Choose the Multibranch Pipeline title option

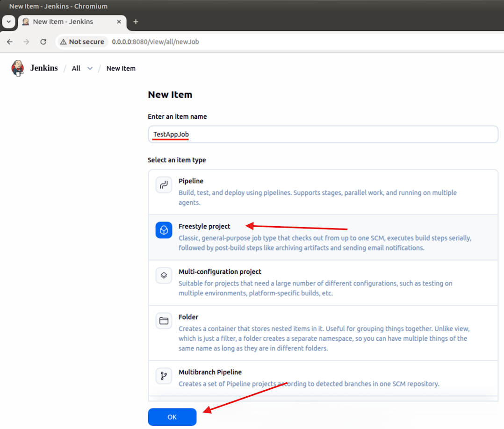[210, 372]
